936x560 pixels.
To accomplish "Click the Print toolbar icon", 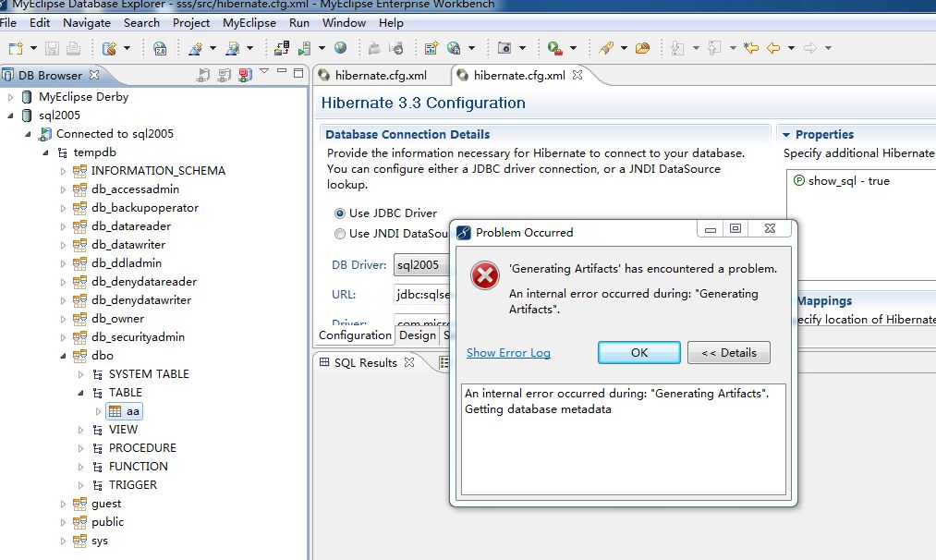I will (x=73, y=48).
